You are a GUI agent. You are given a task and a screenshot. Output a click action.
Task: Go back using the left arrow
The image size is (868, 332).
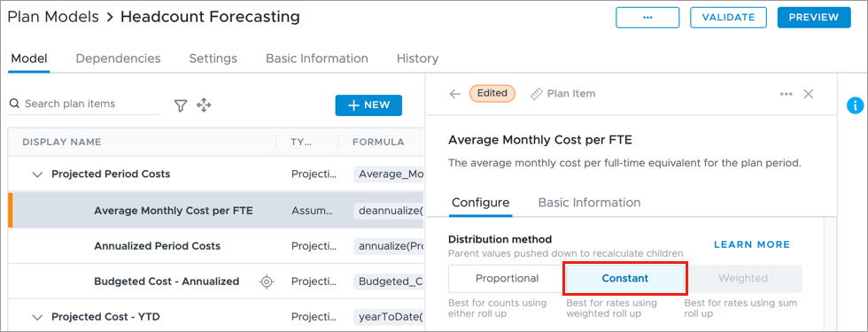pos(455,94)
